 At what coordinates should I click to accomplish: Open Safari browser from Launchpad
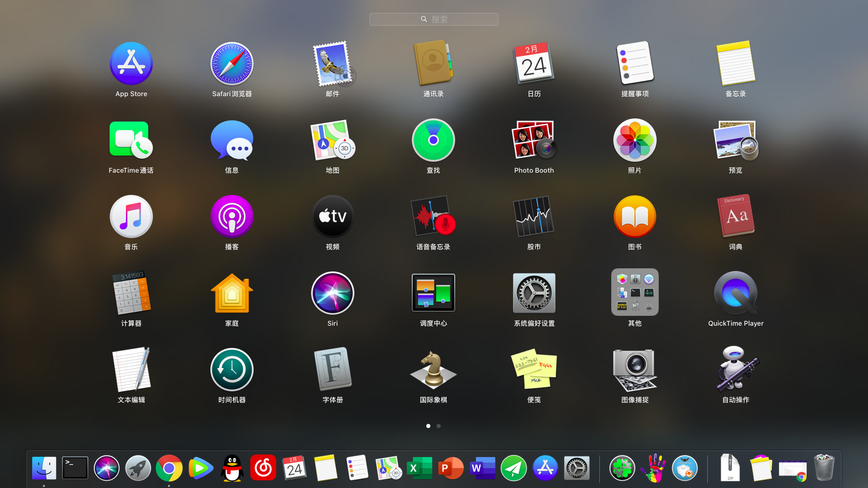pos(231,64)
